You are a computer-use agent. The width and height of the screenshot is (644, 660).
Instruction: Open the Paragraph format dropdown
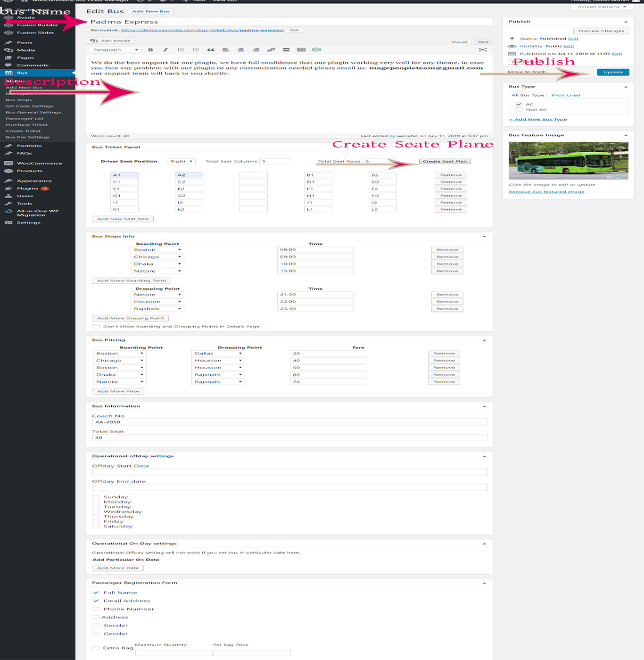tap(115, 50)
